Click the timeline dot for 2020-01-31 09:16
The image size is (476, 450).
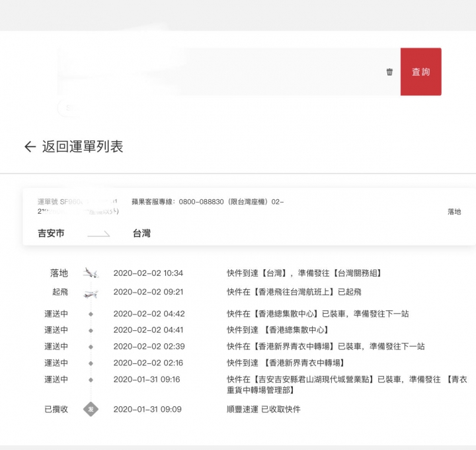(91, 380)
